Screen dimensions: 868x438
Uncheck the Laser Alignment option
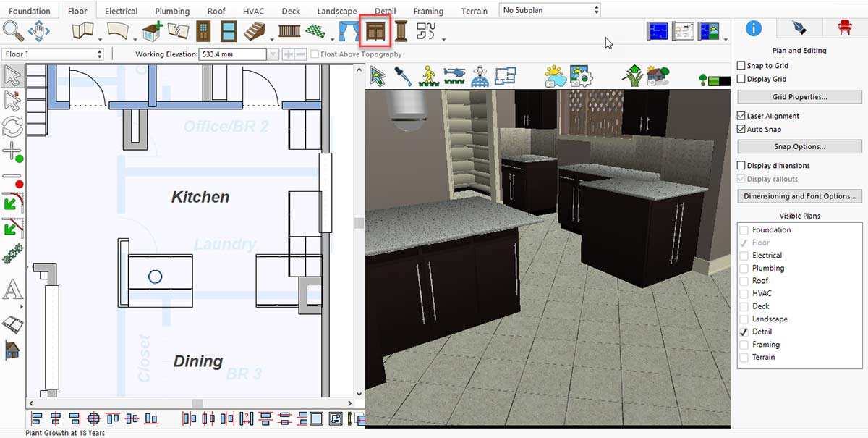741,116
